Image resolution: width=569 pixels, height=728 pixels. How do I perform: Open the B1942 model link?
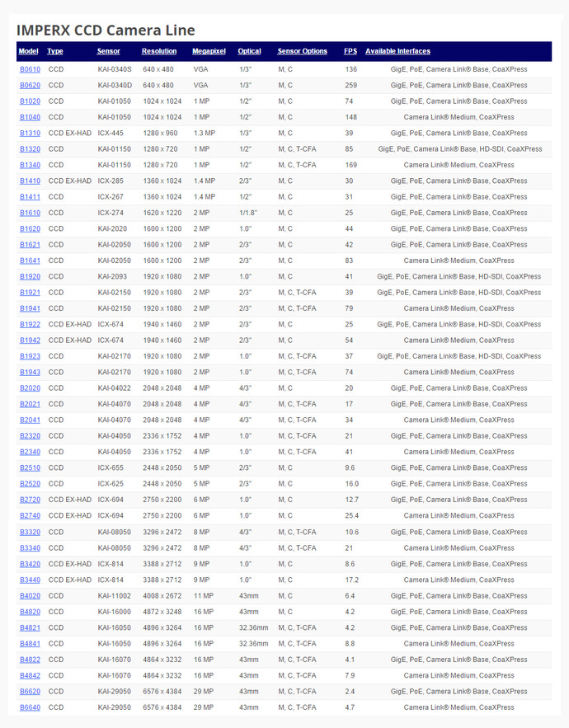coord(31,341)
